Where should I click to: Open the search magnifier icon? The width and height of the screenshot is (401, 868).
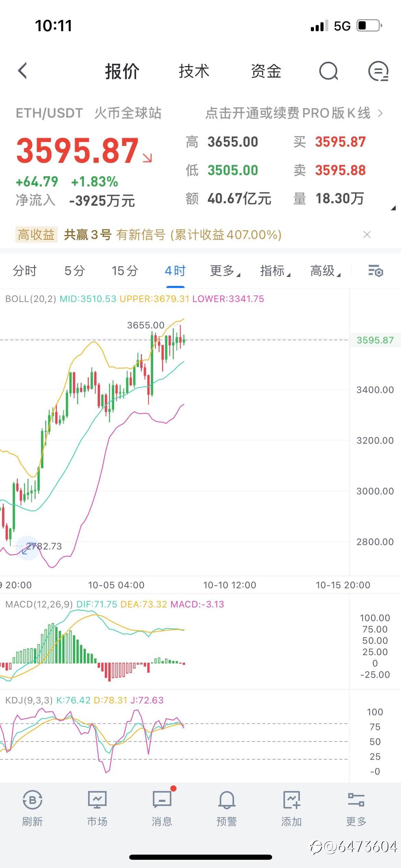pos(328,71)
